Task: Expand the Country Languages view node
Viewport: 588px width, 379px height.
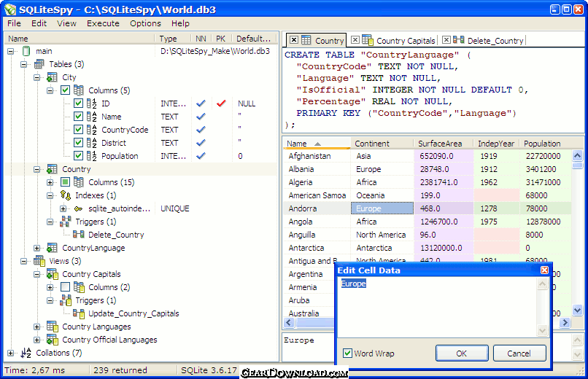Action: [36, 327]
